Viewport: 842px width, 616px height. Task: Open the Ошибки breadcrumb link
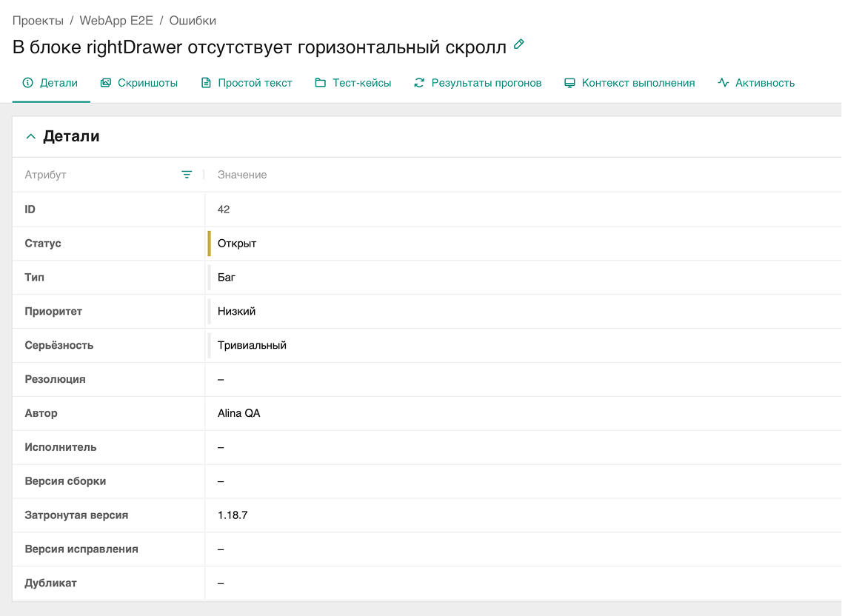click(193, 21)
